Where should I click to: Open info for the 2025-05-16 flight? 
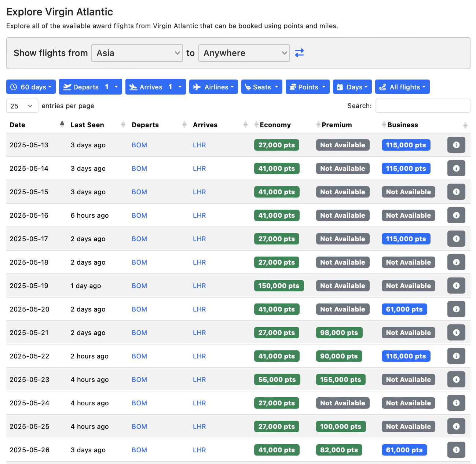(x=456, y=215)
